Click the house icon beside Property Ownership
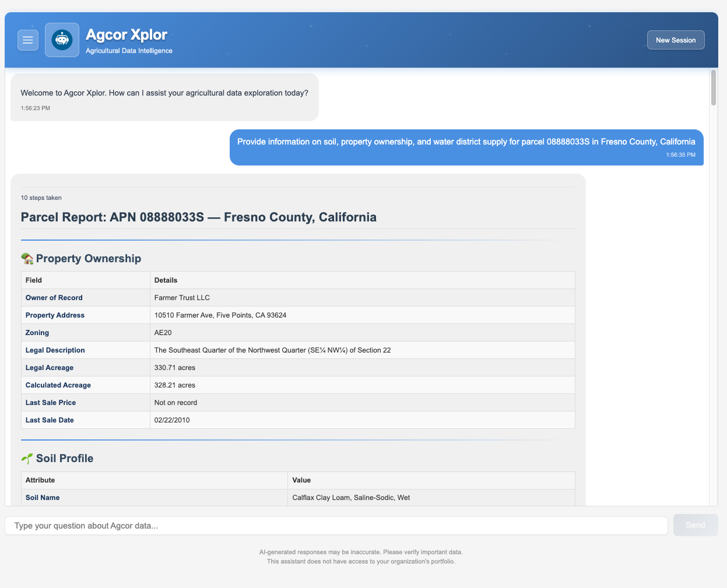 27,258
